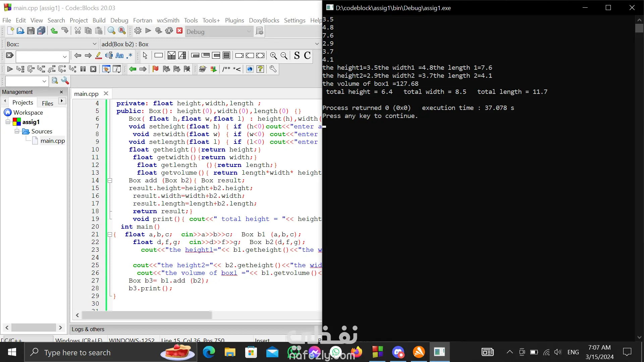644x362 pixels.
Task: Click the Replace magnifier icon with R
Action: click(x=122, y=31)
